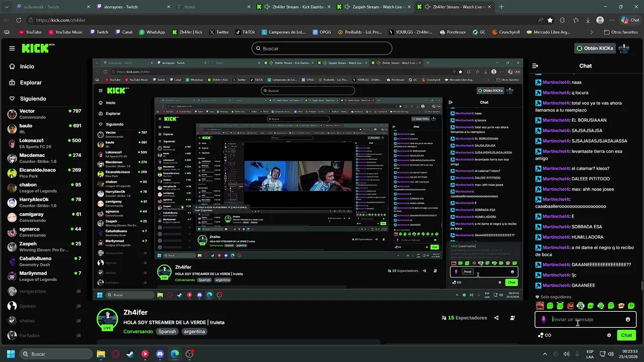Collapse the chat panel with arrow icon

click(x=535, y=66)
